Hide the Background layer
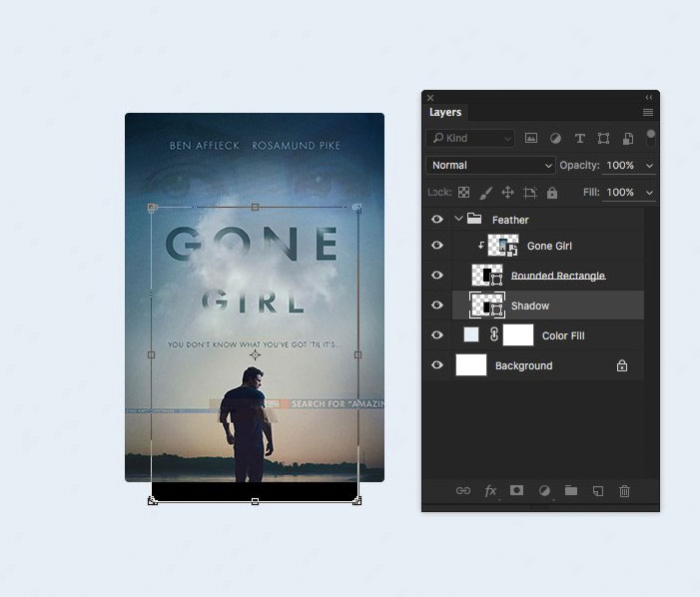This screenshot has height=597, width=700. [x=437, y=365]
